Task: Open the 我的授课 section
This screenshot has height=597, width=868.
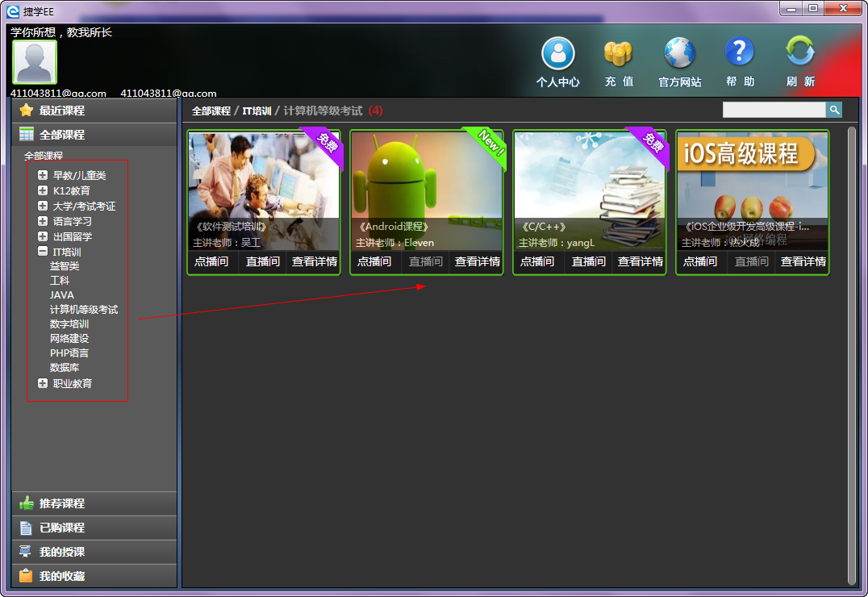Action: point(94,552)
